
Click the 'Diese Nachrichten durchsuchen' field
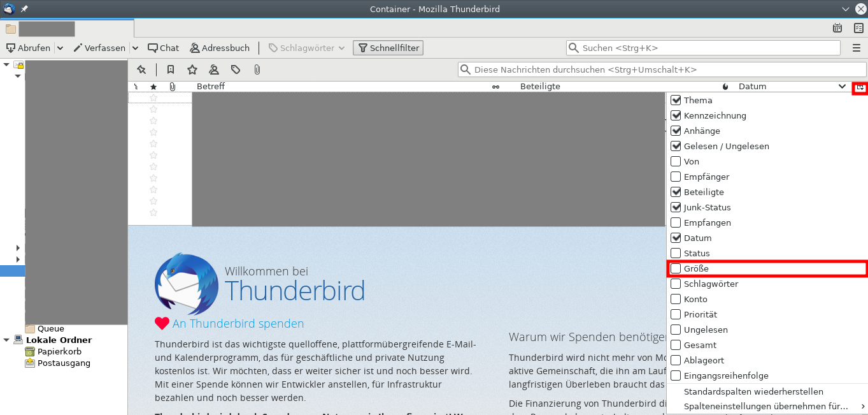662,69
